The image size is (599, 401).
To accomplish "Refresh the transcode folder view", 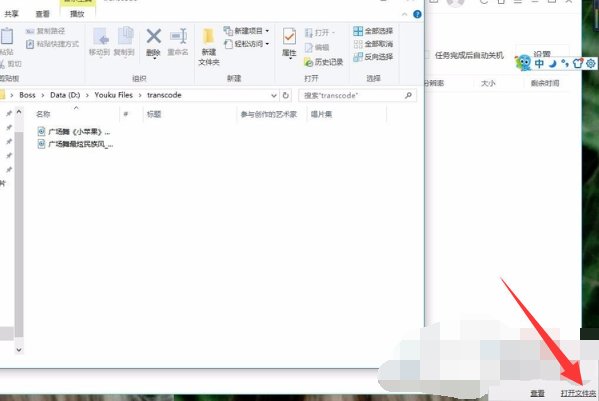I will (x=285, y=95).
